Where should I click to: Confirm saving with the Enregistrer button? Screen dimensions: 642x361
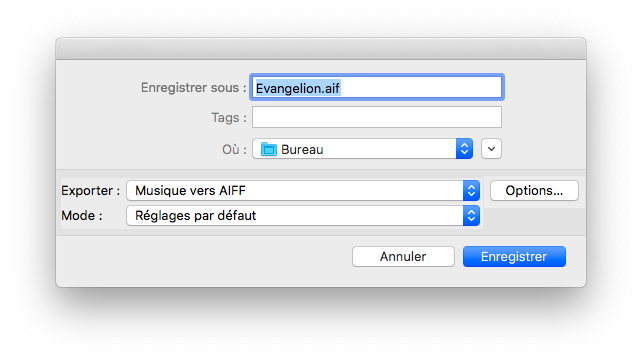click(x=514, y=257)
